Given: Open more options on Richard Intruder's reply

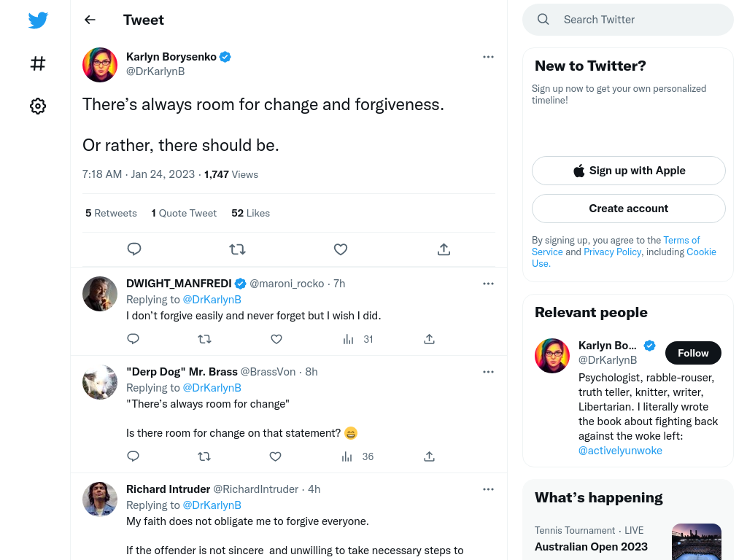Looking at the screenshot, I should coord(488,489).
